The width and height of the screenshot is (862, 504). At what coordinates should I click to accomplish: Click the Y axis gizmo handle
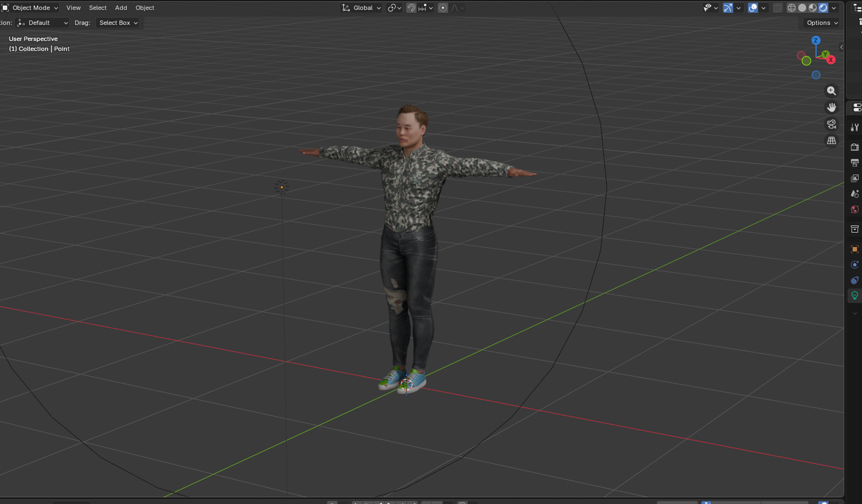click(x=825, y=54)
